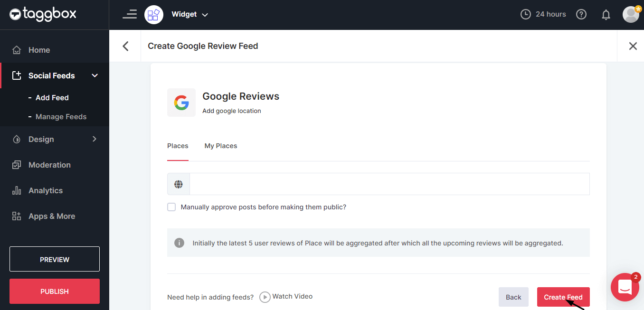Collapse the Social Feeds menu
The height and width of the screenshot is (310, 644).
click(x=95, y=75)
